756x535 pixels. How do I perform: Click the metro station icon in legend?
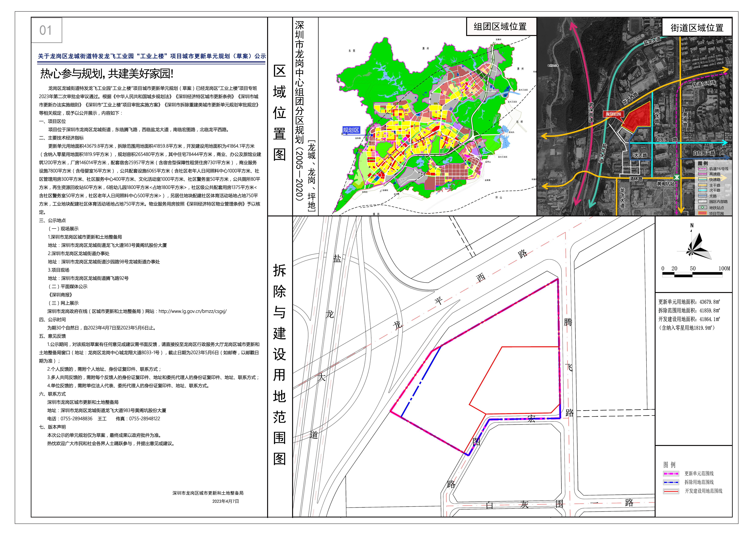click(x=703, y=208)
